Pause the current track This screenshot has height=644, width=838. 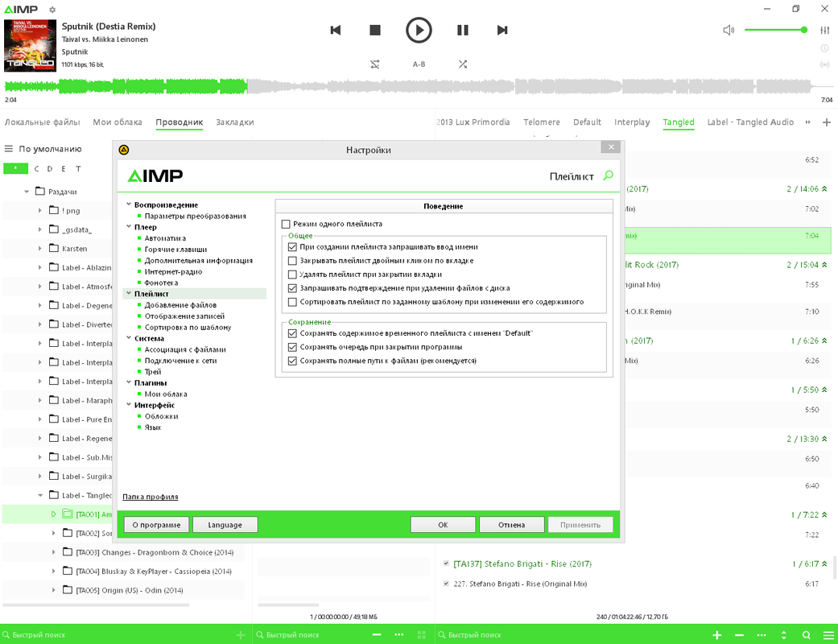(x=463, y=30)
